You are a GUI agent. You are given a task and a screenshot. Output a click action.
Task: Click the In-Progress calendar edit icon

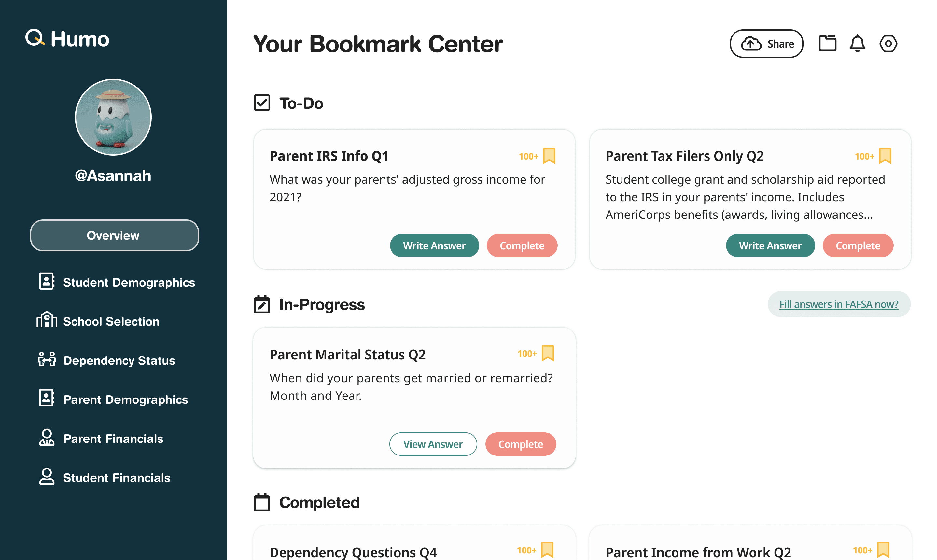click(x=262, y=304)
